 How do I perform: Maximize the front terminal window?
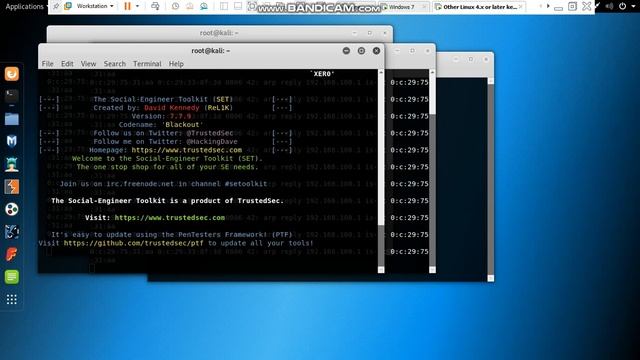pos(361,51)
